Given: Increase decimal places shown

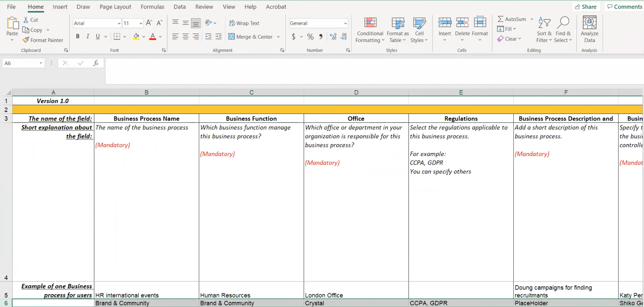Looking at the screenshot, I should [x=333, y=37].
